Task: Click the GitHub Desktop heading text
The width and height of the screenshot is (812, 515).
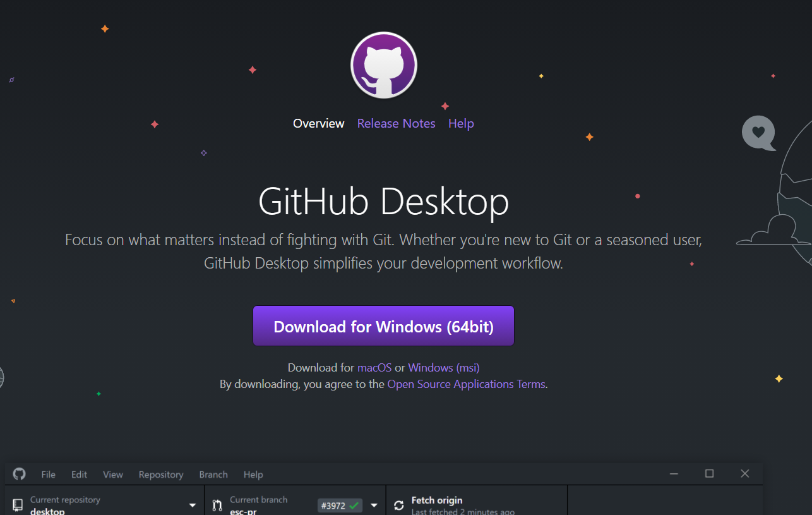Action: [384, 202]
